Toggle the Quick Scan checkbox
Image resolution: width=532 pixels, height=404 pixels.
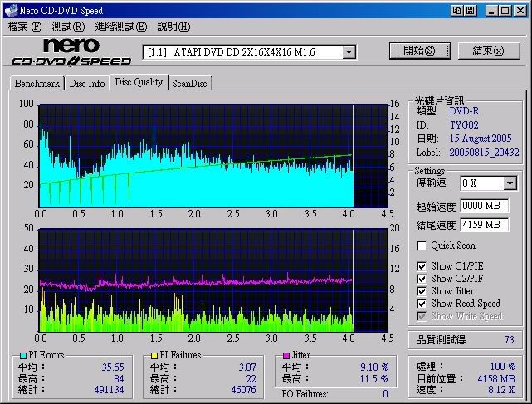(x=422, y=246)
